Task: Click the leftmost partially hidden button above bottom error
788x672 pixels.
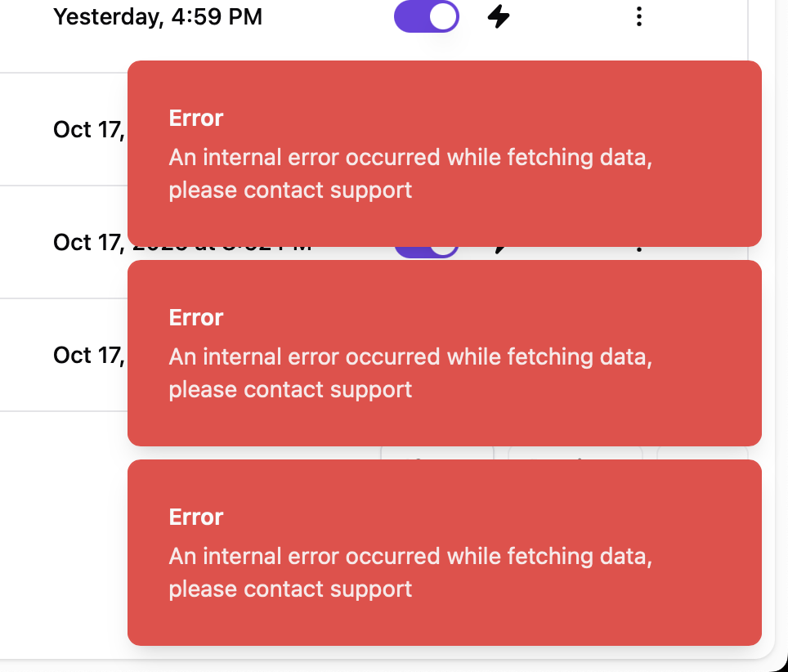Action: [x=437, y=452]
